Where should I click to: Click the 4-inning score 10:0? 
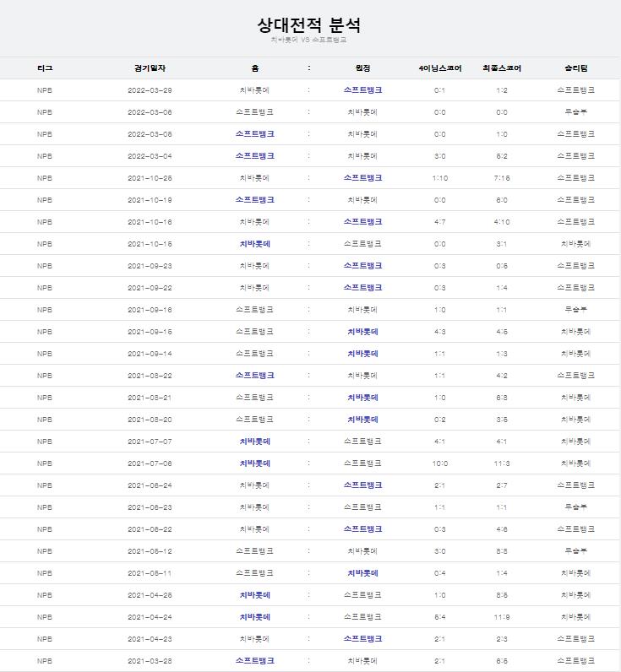pos(440,463)
